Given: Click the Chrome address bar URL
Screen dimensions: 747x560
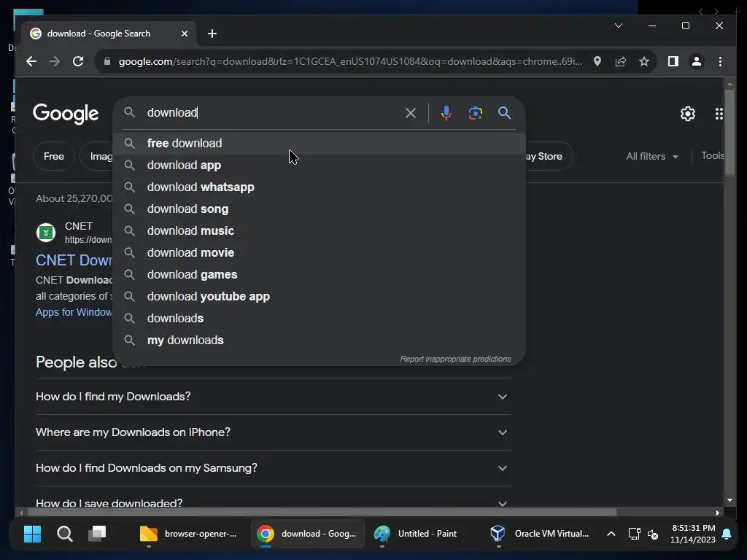Looking at the screenshot, I should 350,61.
